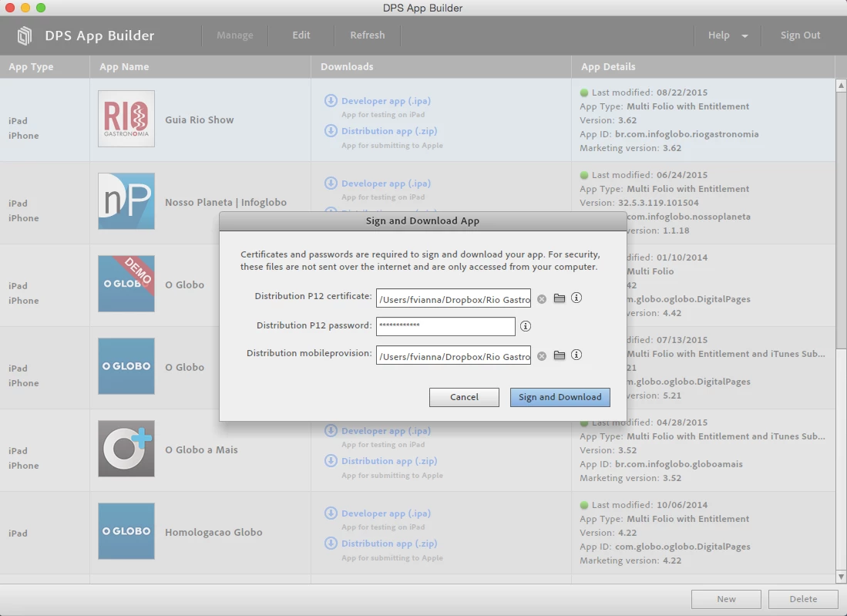
Task: Open Guia Rio Show Distribution app (.zip) link
Action: [389, 131]
